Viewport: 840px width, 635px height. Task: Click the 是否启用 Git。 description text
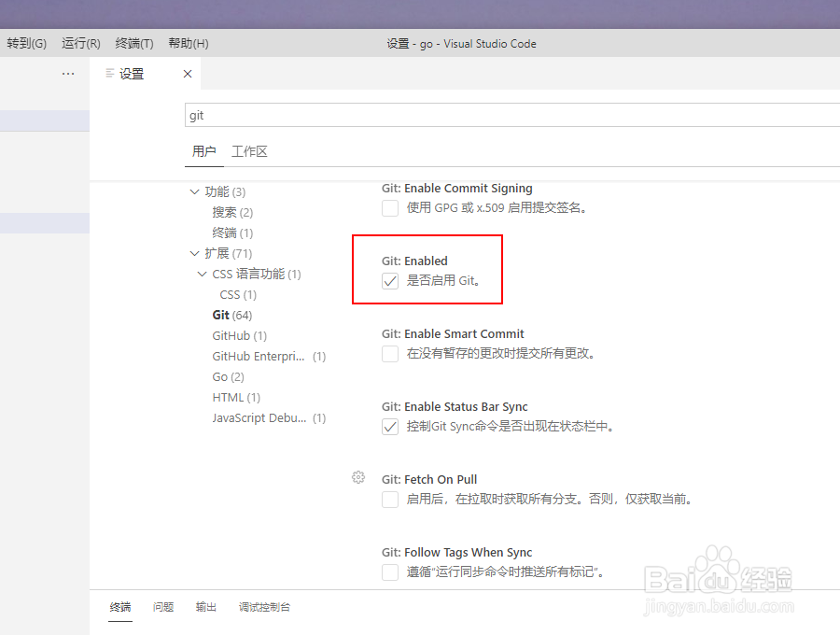point(443,280)
